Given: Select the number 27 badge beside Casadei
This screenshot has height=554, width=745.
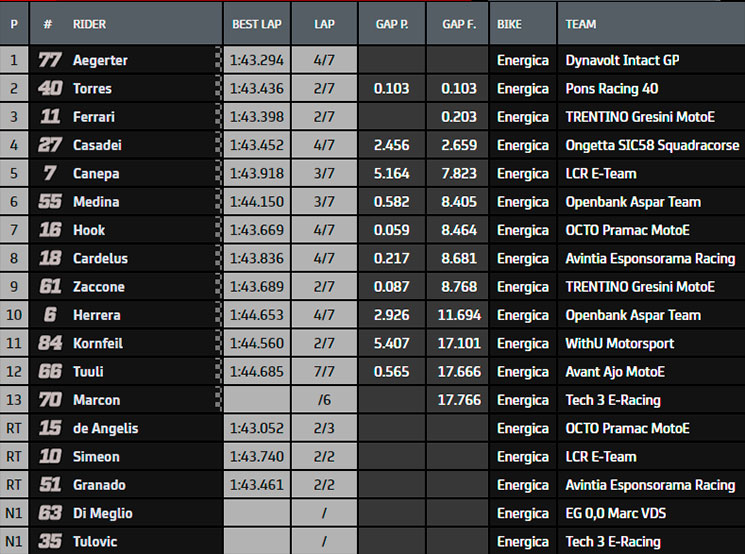Looking at the screenshot, I should click(50, 145).
